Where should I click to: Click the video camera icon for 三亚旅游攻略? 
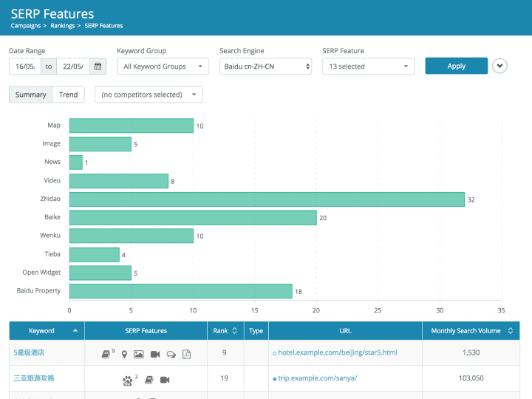pos(165,380)
